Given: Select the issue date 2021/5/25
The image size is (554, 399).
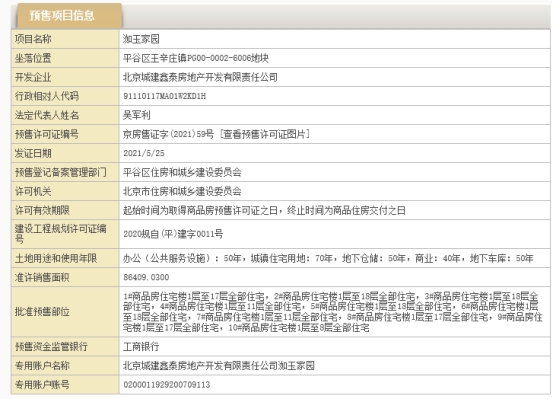Looking at the screenshot, I should tap(144, 153).
